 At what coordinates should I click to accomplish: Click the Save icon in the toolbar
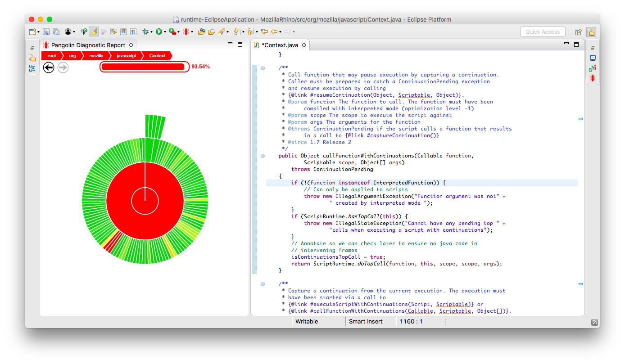coord(46,31)
